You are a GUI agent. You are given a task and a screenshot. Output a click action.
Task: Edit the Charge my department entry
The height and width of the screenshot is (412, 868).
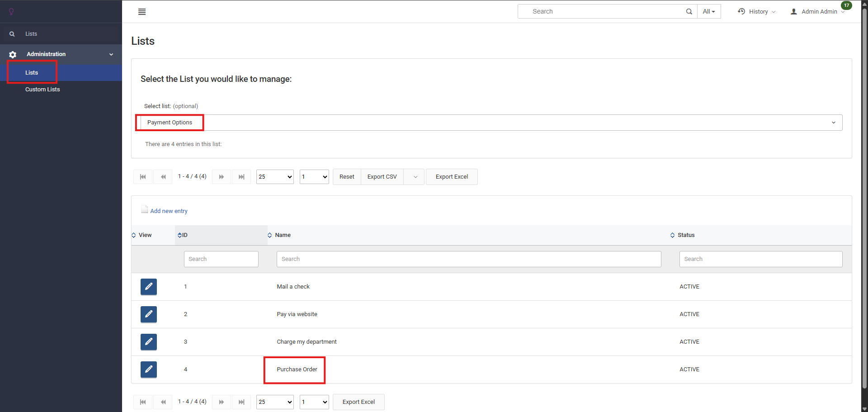pyautogui.click(x=149, y=342)
